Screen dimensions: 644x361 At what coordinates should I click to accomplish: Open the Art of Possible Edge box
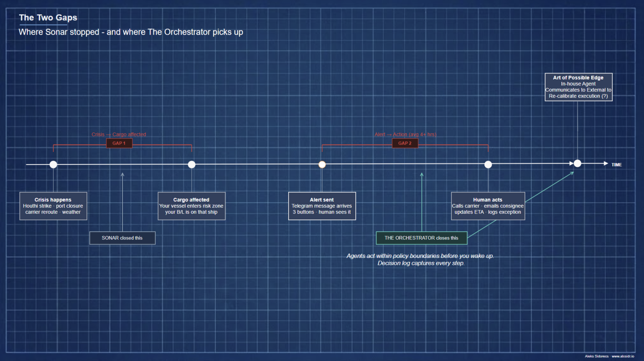pos(579,87)
